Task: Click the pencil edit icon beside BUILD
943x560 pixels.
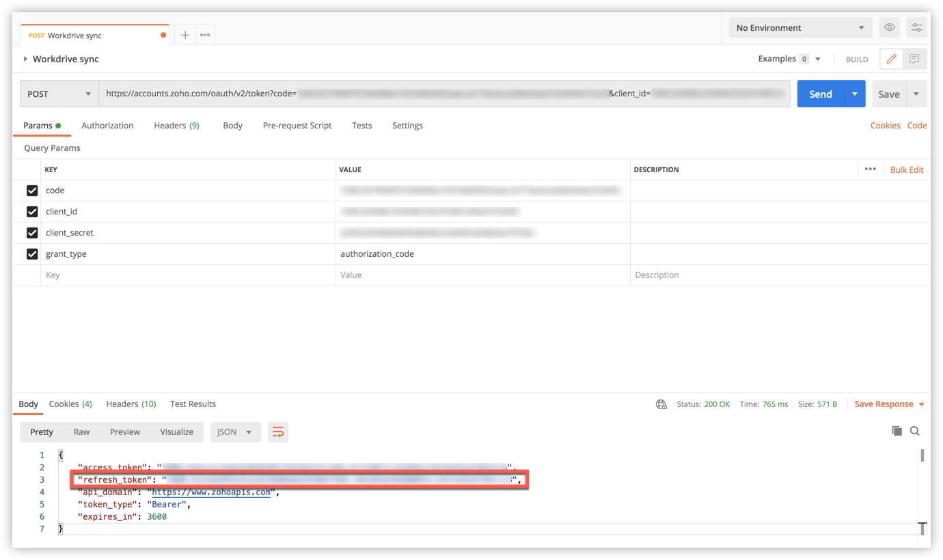Action: (891, 59)
